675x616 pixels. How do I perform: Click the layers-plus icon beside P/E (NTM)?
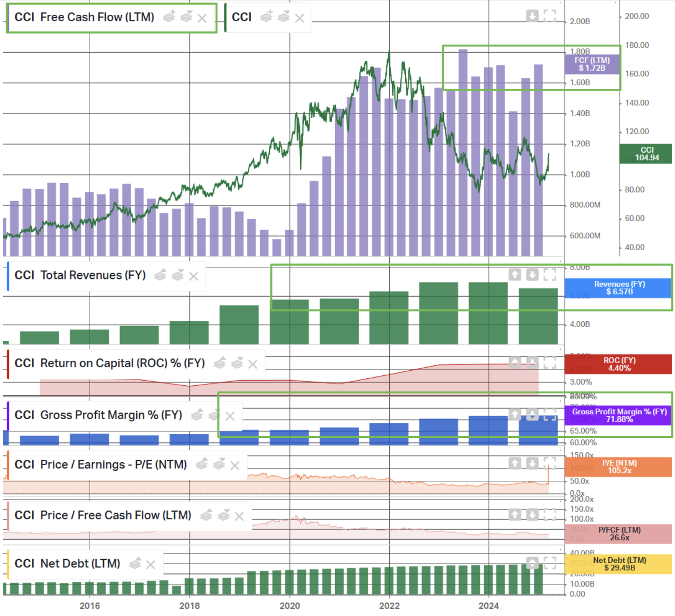click(x=202, y=464)
